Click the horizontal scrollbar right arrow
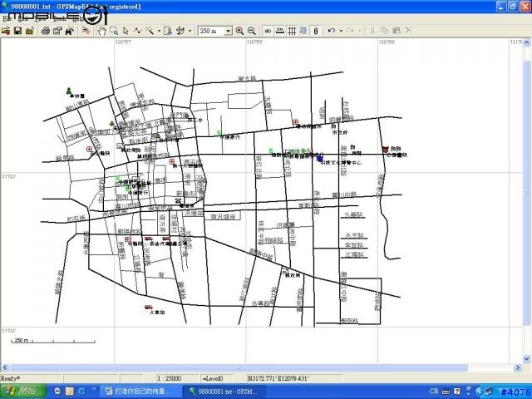 (518, 367)
